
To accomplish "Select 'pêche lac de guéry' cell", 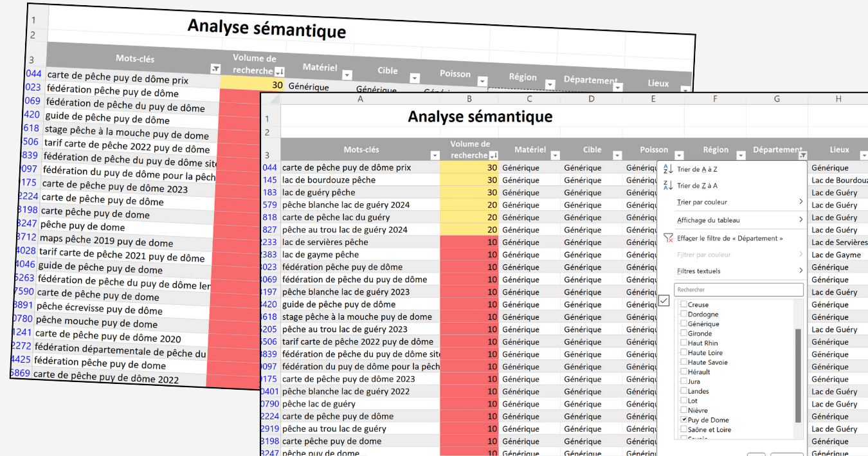I will (360, 404).
